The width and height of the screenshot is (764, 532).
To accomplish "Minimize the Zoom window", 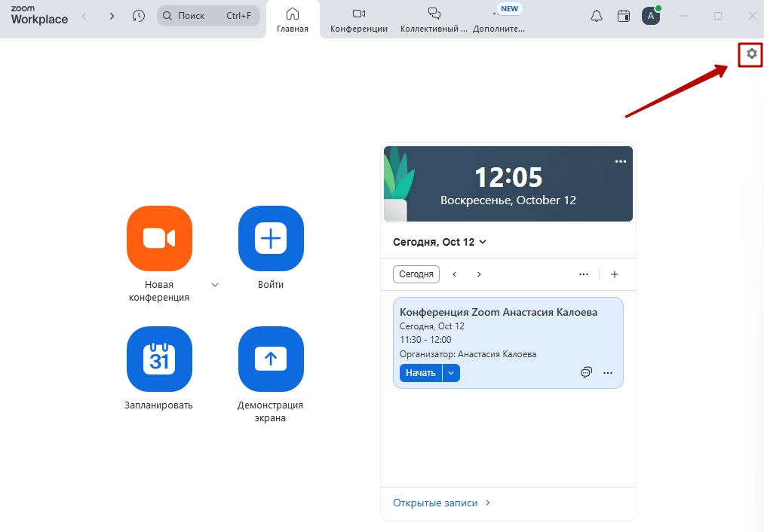I will 683,16.
